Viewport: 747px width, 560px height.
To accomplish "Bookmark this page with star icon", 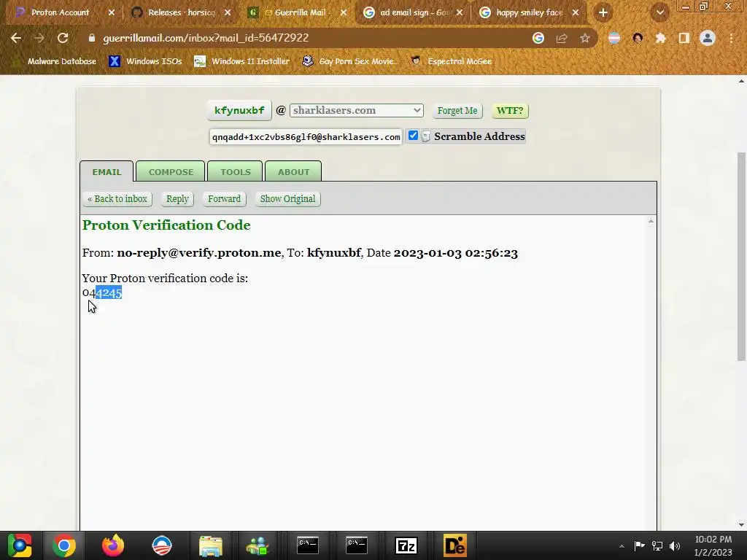I will coord(585,38).
